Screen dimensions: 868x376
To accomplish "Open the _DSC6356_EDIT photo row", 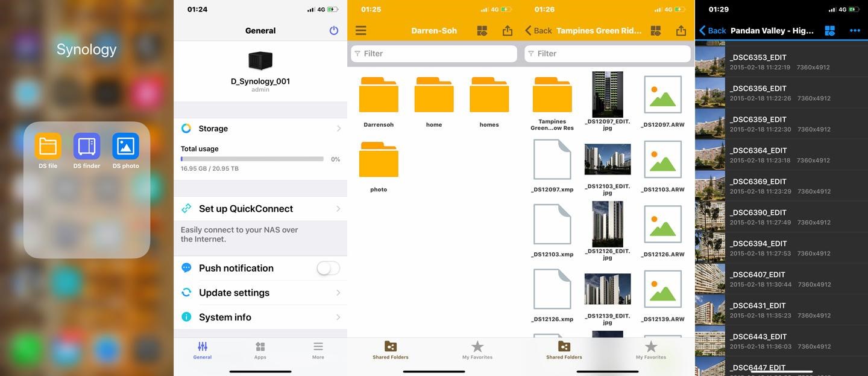I will [781, 93].
